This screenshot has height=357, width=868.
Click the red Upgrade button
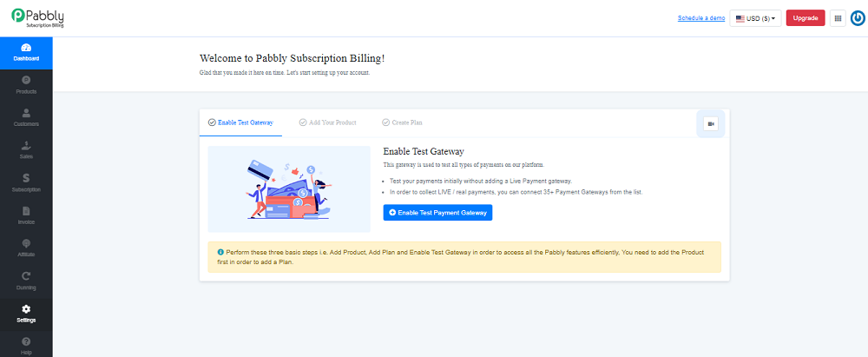[x=806, y=17]
